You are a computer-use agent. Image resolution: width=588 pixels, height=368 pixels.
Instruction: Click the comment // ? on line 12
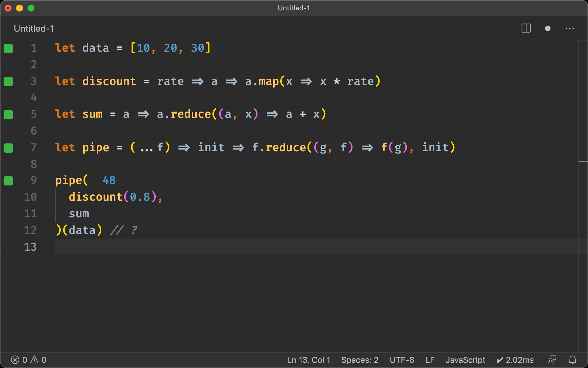tap(124, 230)
